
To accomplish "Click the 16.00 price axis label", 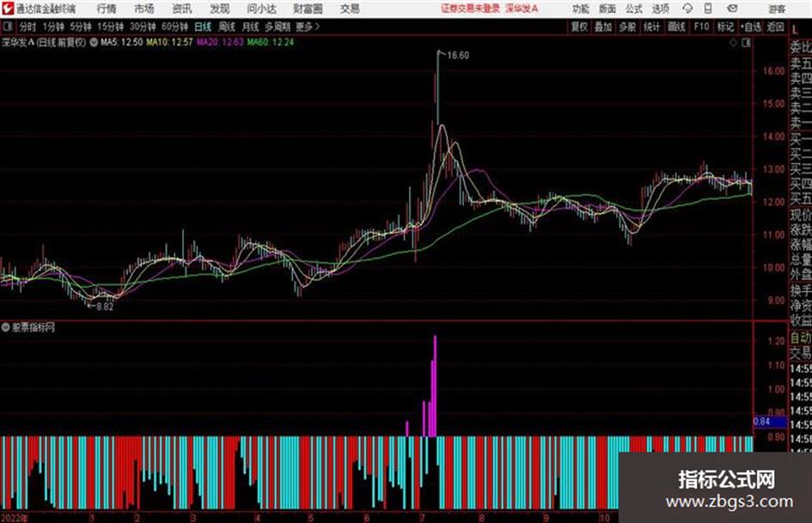I will click(x=773, y=71).
